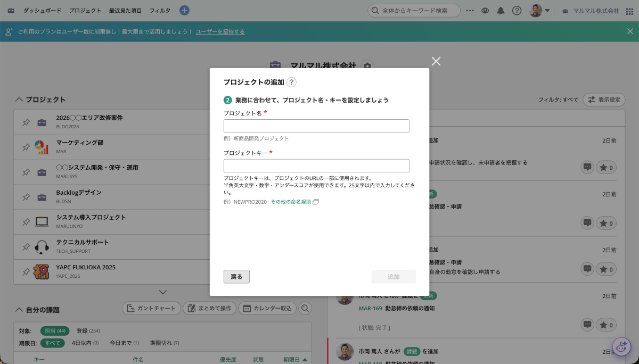Image resolution: width=639 pixels, height=364 pixels.
Task: Comment on the first activity update
Action: click(x=587, y=167)
